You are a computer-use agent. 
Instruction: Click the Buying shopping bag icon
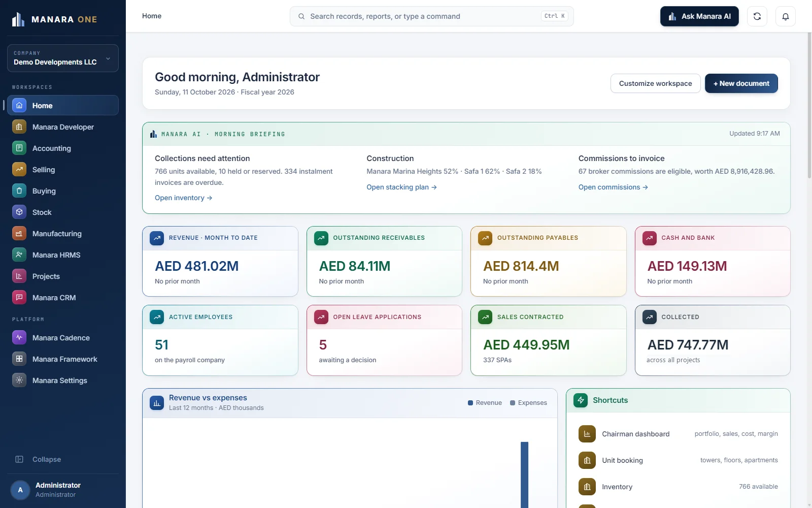pos(19,191)
